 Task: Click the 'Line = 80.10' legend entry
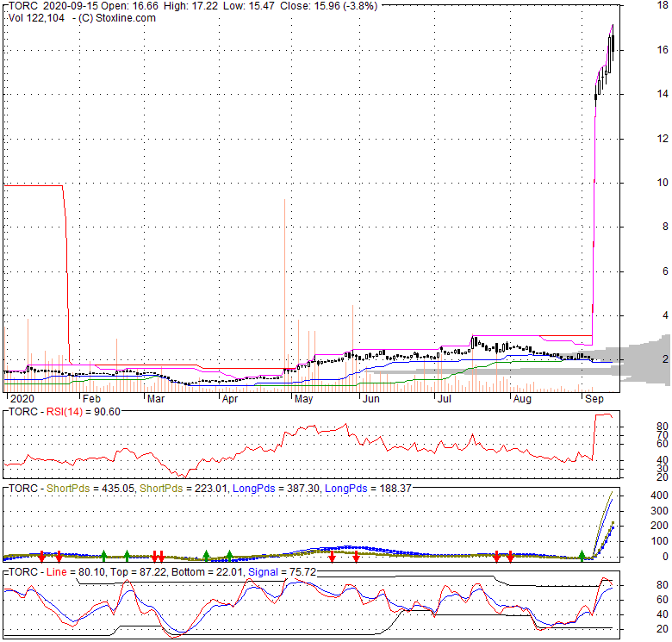pyautogui.click(x=76, y=572)
